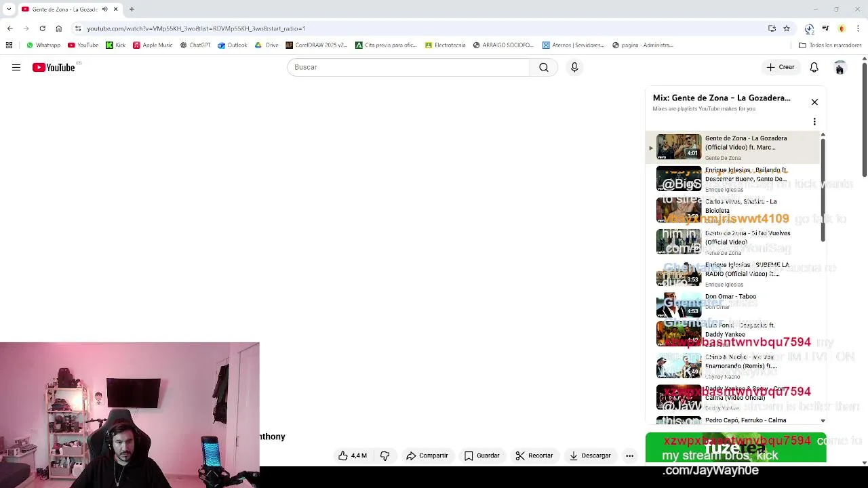Open the Chrome profile icon
Viewport: 868px width, 488px height.
click(842, 28)
